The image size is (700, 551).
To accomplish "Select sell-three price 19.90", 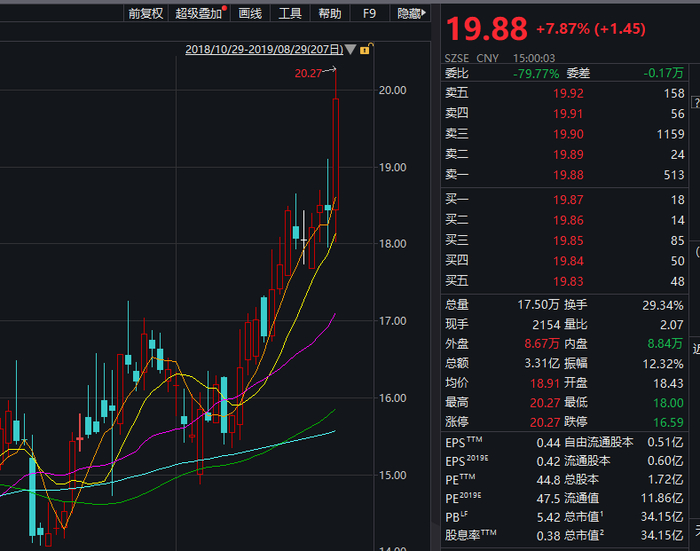I will [568, 134].
